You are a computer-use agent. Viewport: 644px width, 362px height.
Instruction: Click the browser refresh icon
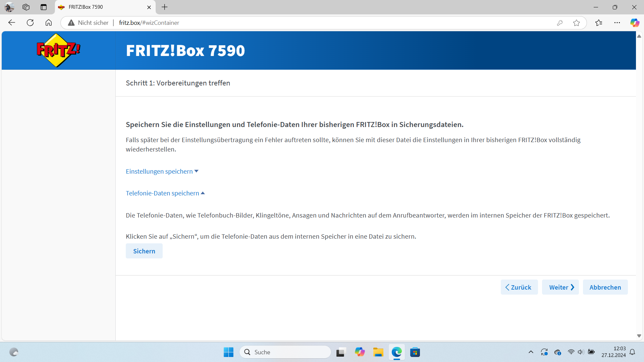pyautogui.click(x=30, y=22)
